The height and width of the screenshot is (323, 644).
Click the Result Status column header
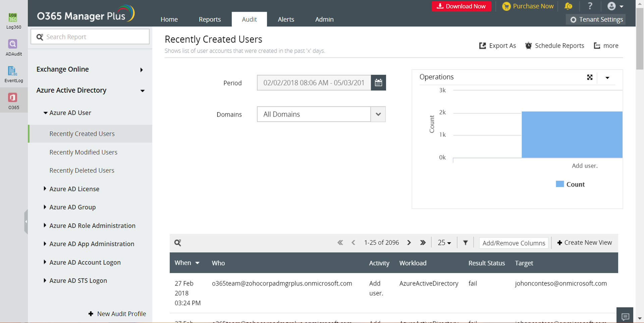[x=487, y=263]
